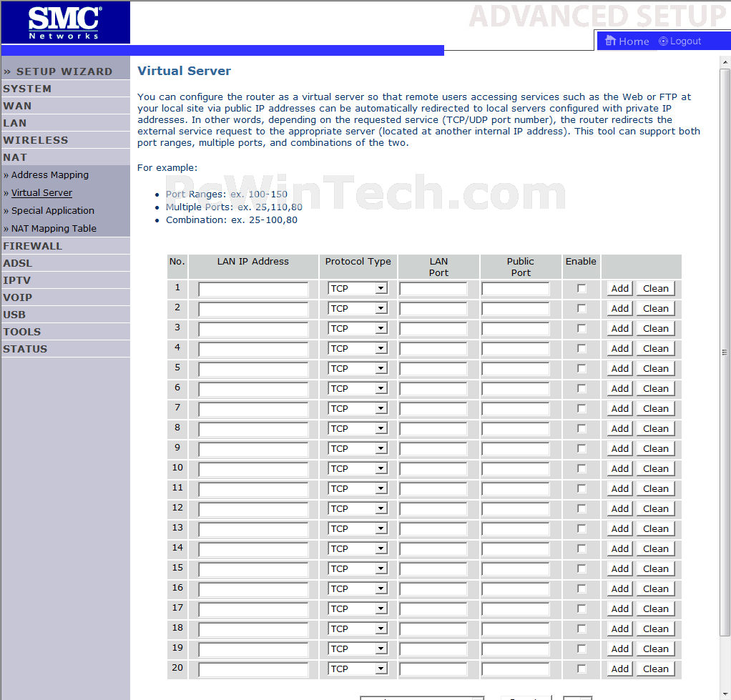Viewport: 731px width, 700px height.
Task: Clean the virtual server entry in row 9
Action: coord(655,448)
